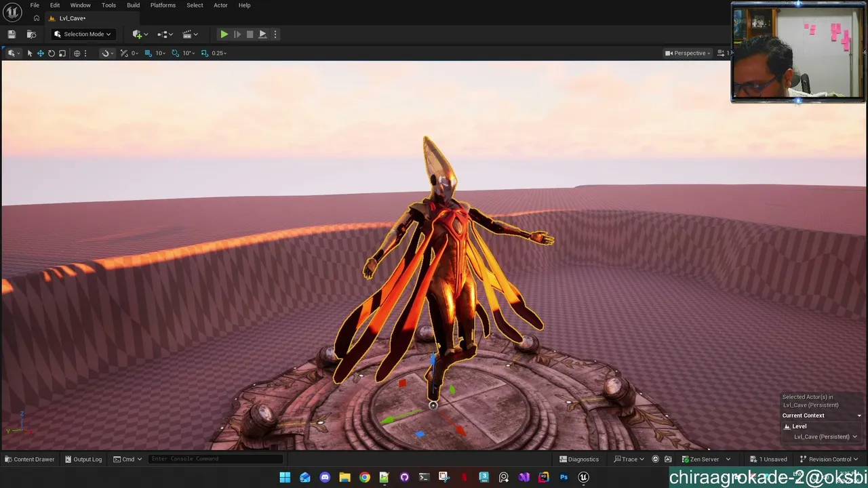Open the Help menu
The width and height of the screenshot is (868, 488).
pyautogui.click(x=244, y=5)
